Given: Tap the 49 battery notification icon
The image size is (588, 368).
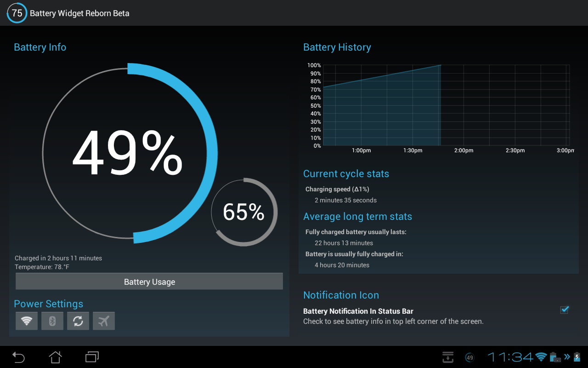Looking at the screenshot, I should [x=469, y=357].
